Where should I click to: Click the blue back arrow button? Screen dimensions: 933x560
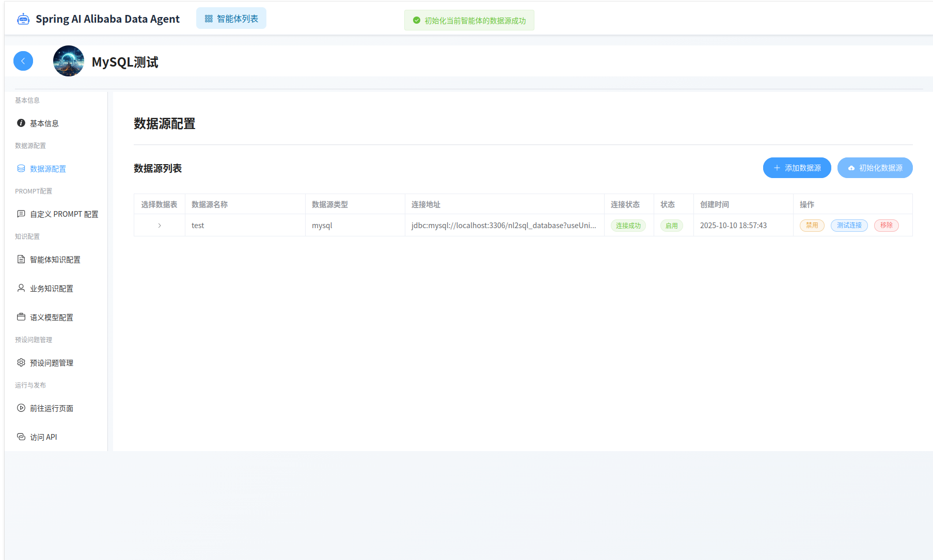click(23, 61)
